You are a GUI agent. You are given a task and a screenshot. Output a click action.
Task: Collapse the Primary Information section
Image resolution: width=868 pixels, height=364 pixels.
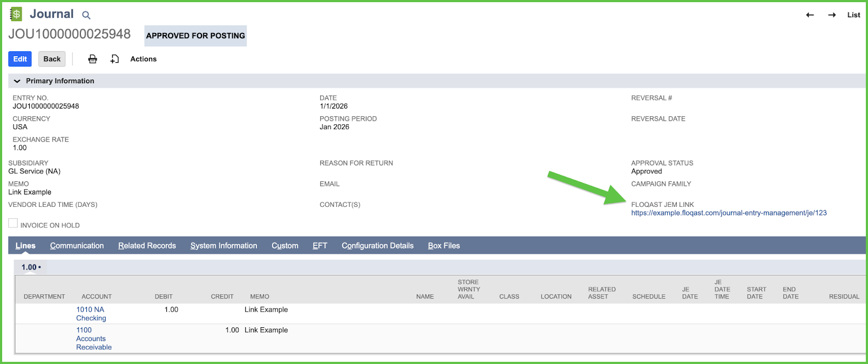(x=17, y=81)
